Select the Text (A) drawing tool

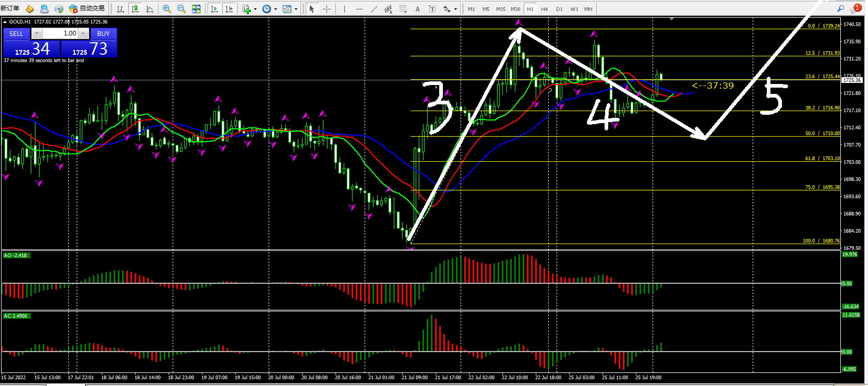tap(417, 9)
